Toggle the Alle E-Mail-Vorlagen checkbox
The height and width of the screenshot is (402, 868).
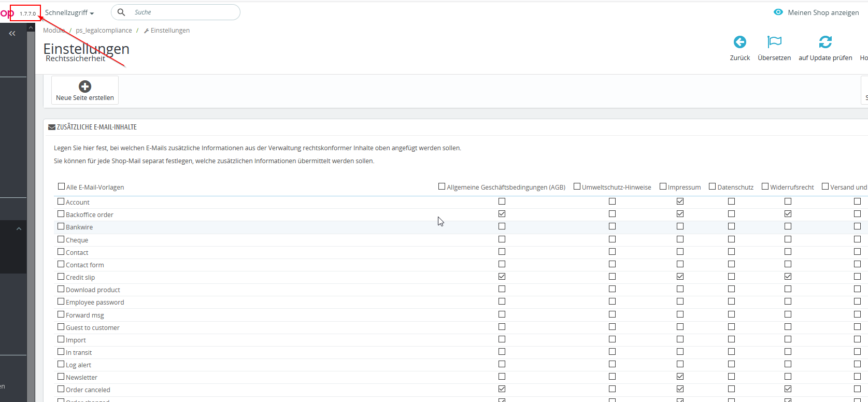pyautogui.click(x=62, y=186)
